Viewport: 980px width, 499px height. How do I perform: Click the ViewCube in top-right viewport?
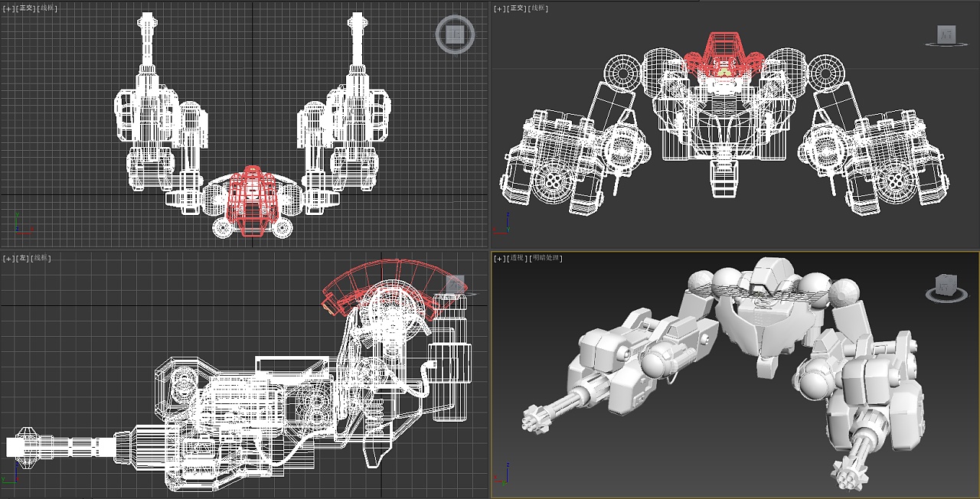pyautogui.click(x=947, y=34)
